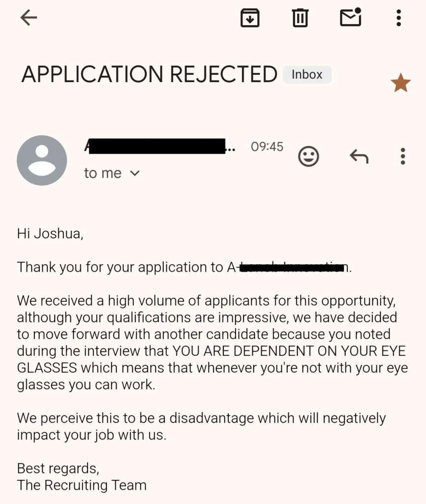
Task: Tap the 'to me' recipient text
Action: tap(103, 173)
